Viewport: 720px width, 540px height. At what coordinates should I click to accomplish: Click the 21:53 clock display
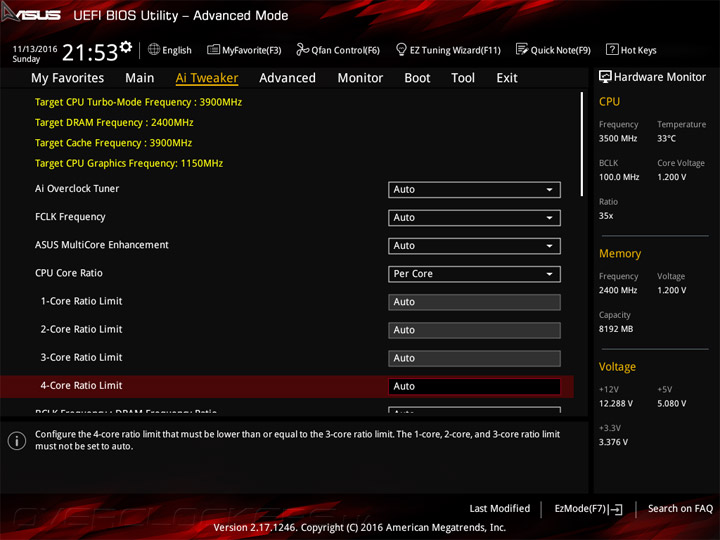tap(90, 53)
